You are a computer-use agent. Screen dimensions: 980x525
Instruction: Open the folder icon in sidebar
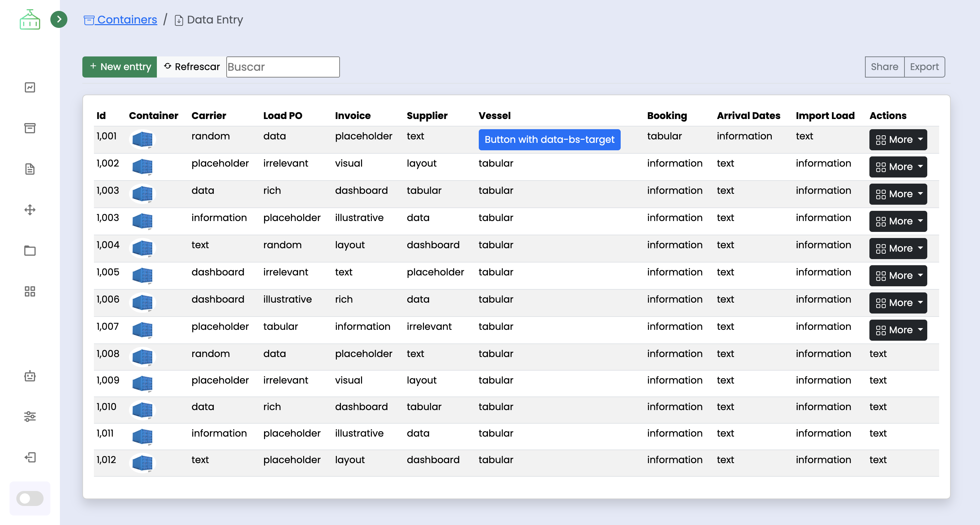pyautogui.click(x=30, y=251)
